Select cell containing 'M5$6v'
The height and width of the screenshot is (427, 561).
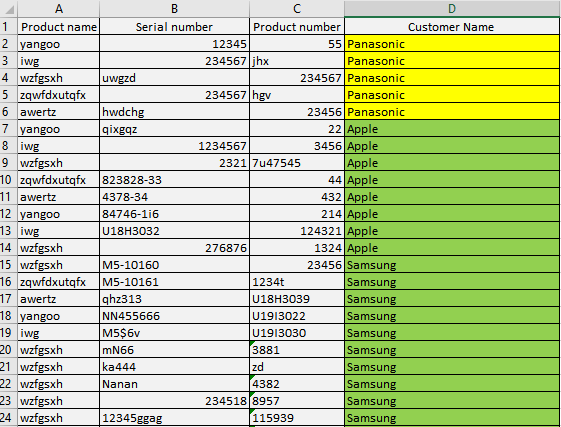click(x=174, y=333)
